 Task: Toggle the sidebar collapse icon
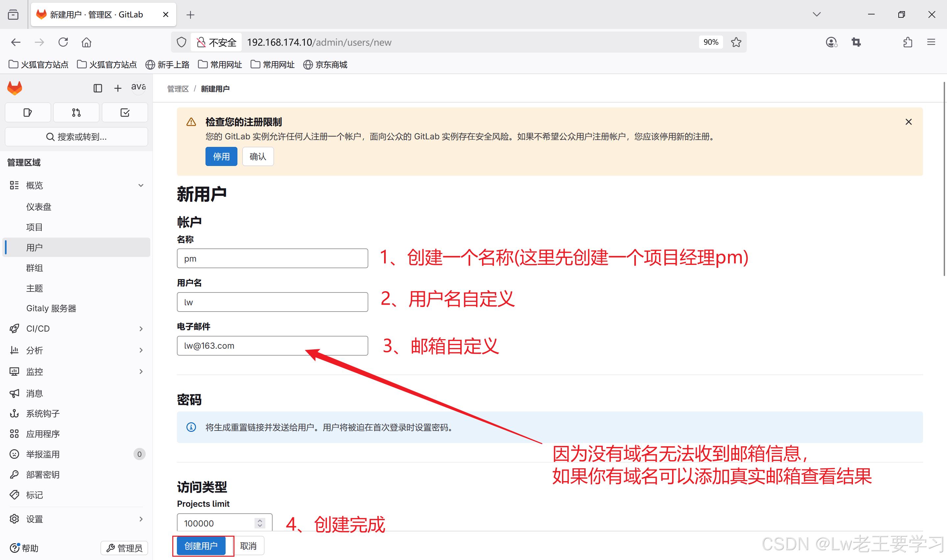98,88
